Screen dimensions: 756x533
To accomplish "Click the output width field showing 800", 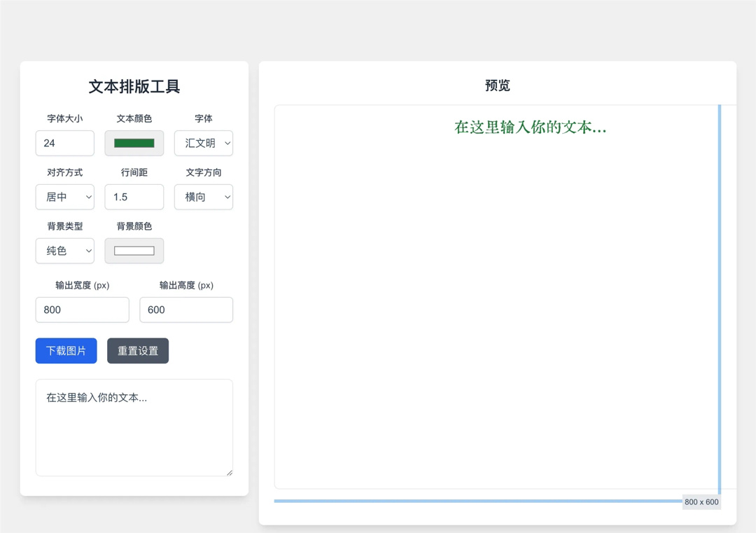I will coord(83,310).
